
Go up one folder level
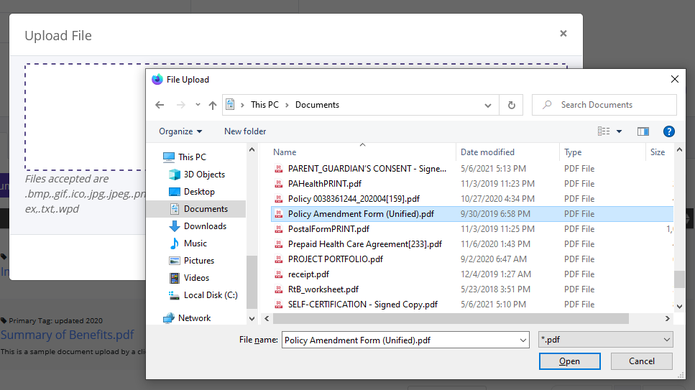(213, 105)
